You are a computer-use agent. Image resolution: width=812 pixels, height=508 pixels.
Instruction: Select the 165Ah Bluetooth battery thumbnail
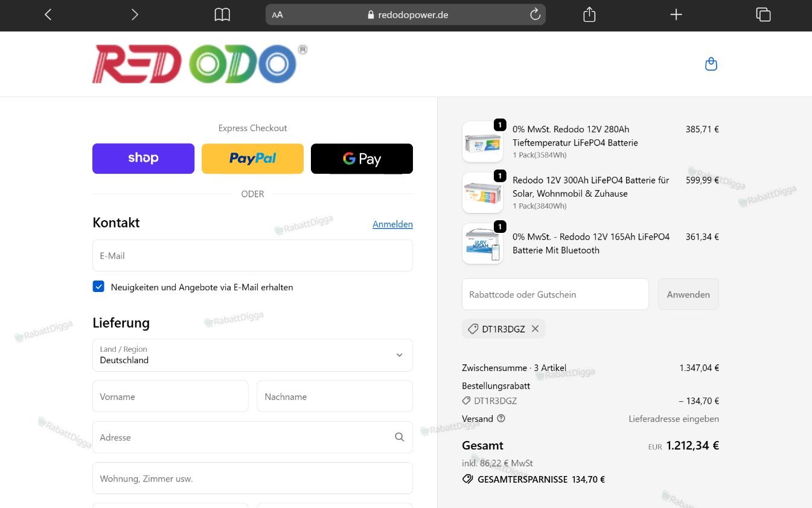482,244
